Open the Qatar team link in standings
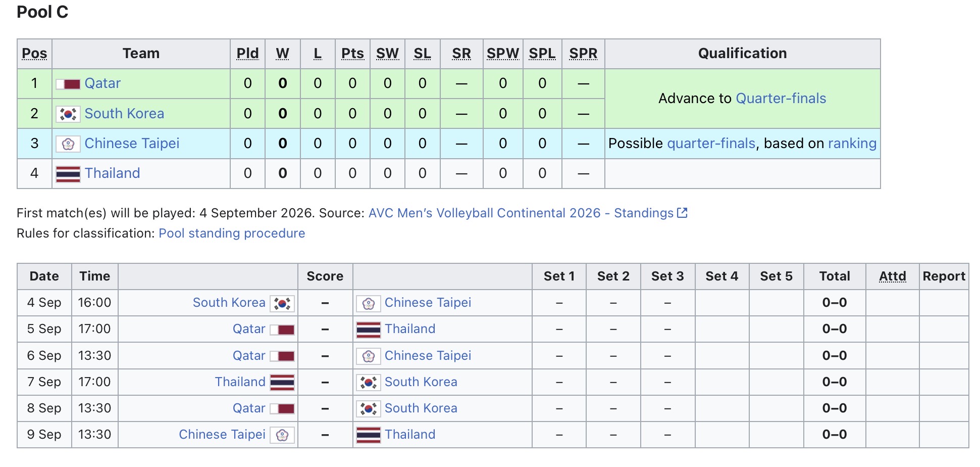This screenshot has width=980, height=467. pyautogui.click(x=102, y=83)
